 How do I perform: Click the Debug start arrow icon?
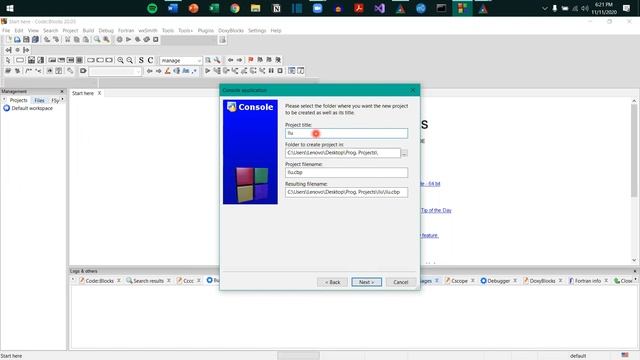(x=207, y=71)
